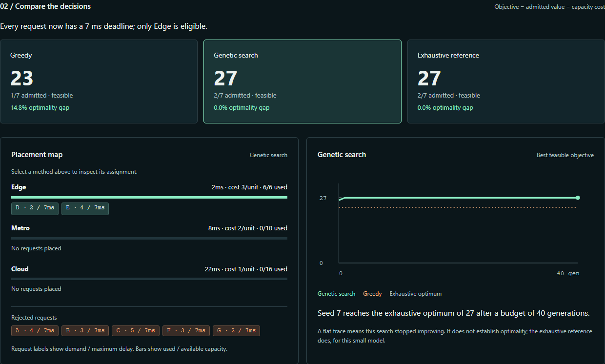Select the Exhaustive reference card
The height and width of the screenshot is (364, 605).
[x=506, y=81]
